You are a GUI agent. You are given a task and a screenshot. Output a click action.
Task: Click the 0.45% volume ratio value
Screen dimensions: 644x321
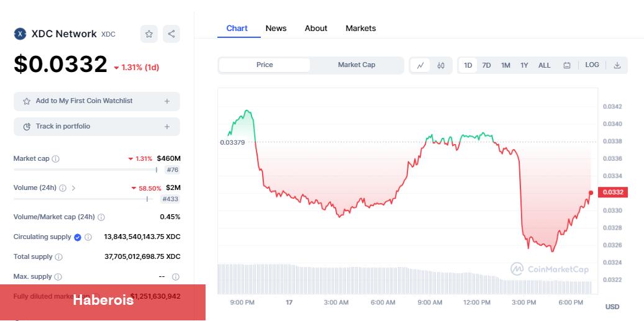click(x=170, y=217)
